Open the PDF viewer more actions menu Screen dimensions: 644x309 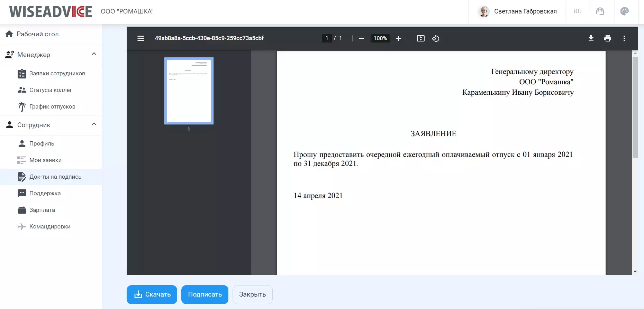[x=624, y=38]
